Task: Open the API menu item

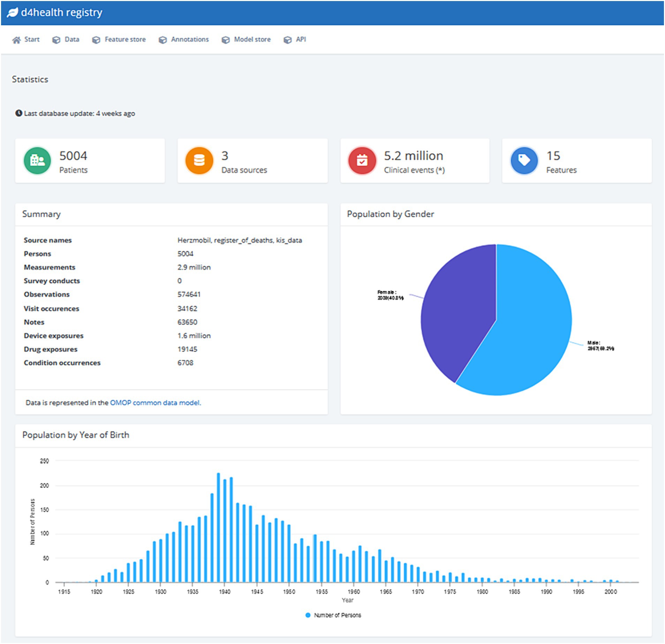Action: [295, 39]
